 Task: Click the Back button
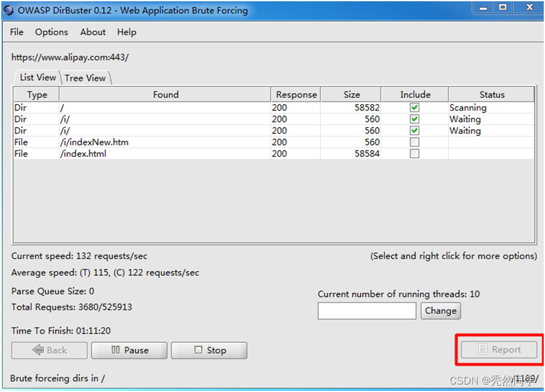coord(50,350)
